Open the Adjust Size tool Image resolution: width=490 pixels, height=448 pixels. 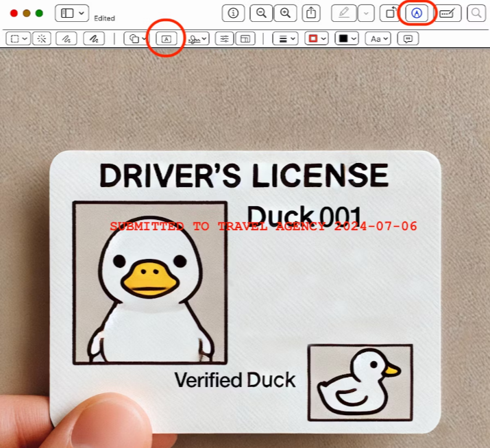pos(245,39)
